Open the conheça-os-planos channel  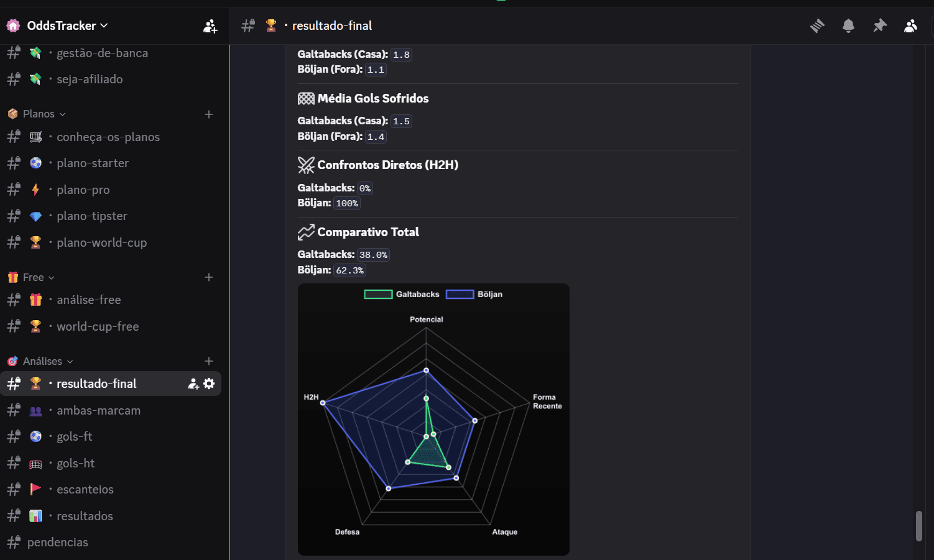[x=112, y=137]
